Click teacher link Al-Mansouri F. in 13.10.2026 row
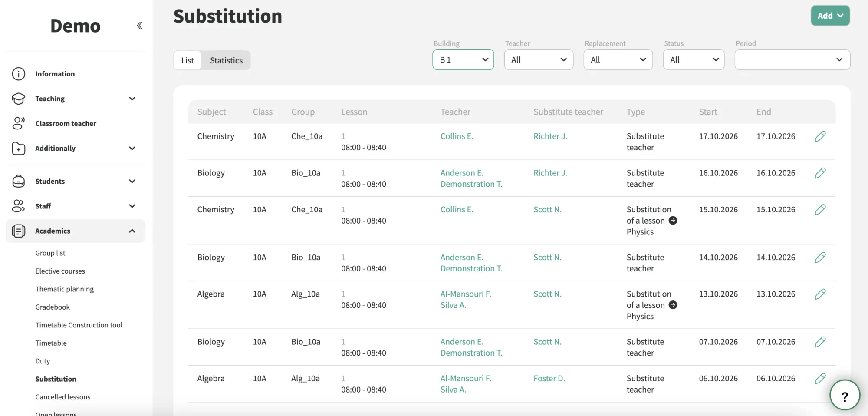The height and width of the screenshot is (416, 868). [x=466, y=294]
